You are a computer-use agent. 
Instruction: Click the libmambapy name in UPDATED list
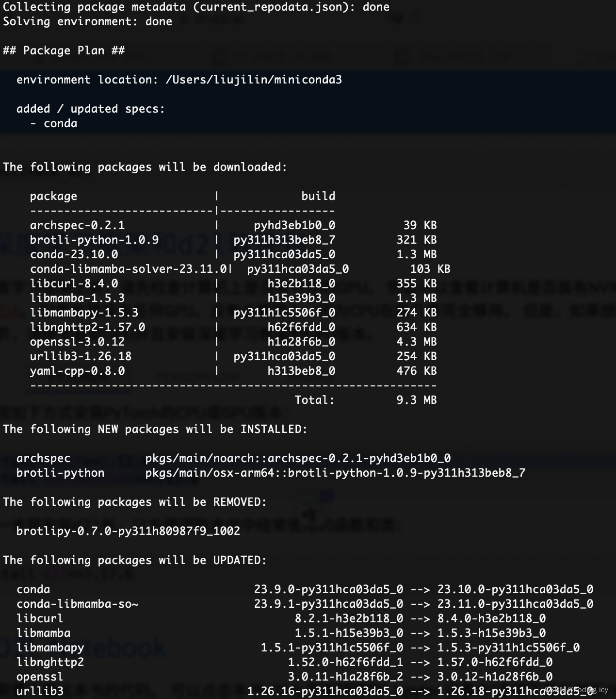[x=50, y=648]
